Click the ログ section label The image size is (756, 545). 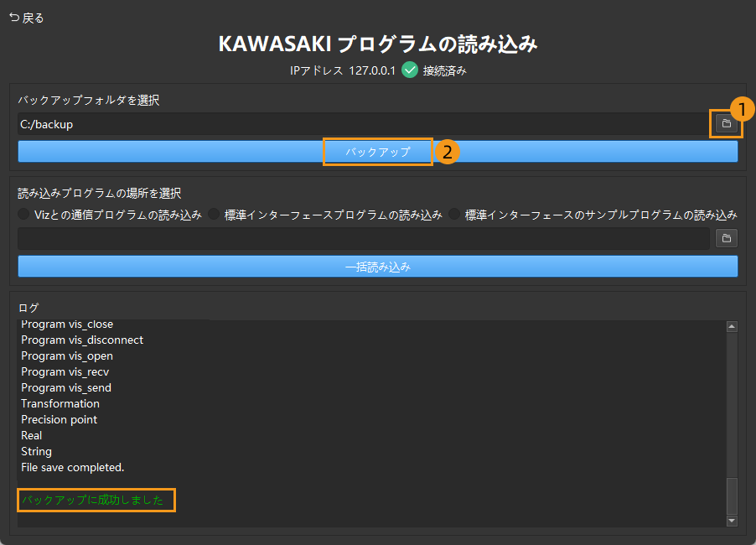pyautogui.click(x=28, y=308)
